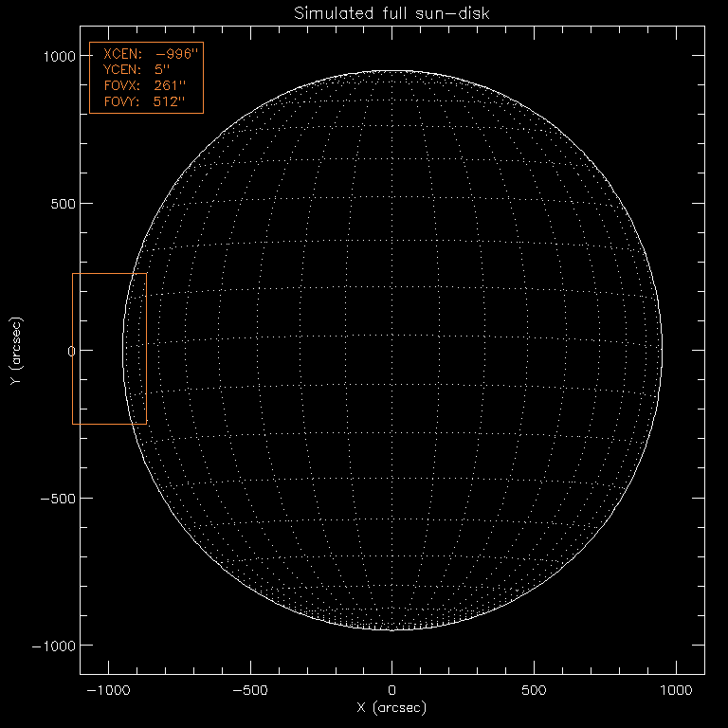This screenshot has height=728, width=728.
Task: Click the "Simulated full sun-disk" plot title
Action: [391, 13]
